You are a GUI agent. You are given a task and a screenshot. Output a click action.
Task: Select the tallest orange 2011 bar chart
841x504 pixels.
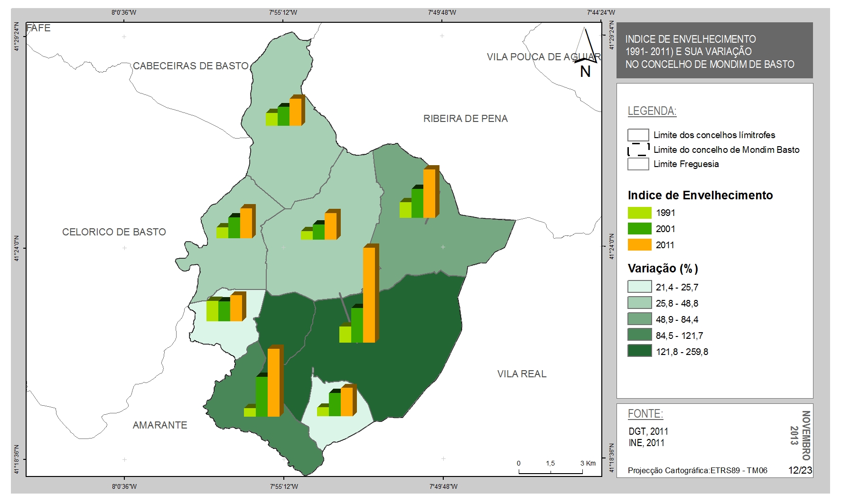[360, 293]
